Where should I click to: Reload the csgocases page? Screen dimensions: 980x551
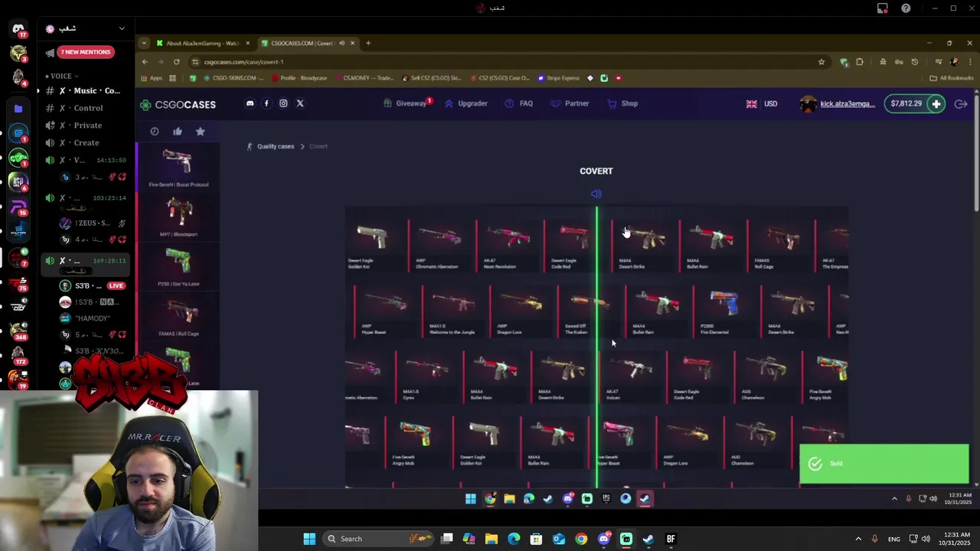(x=176, y=62)
